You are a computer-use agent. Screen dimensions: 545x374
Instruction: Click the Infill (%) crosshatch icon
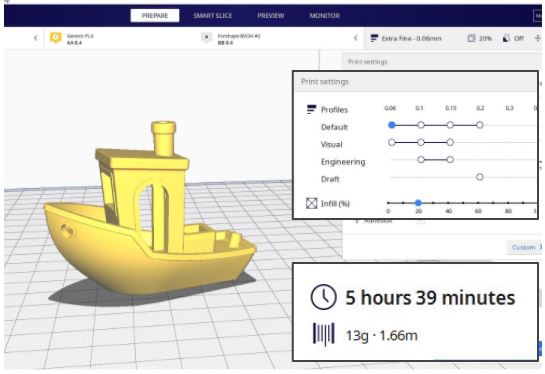click(x=311, y=203)
